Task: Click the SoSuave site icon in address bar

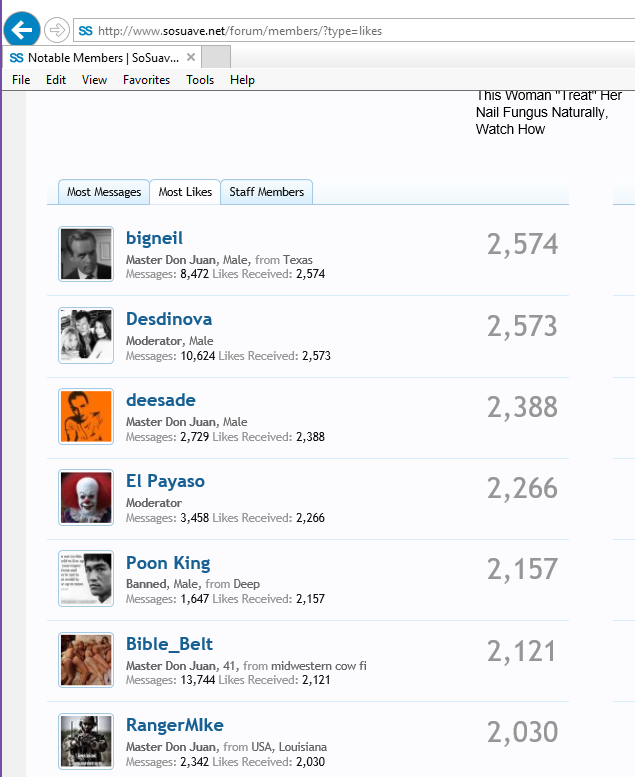Action: pos(85,31)
